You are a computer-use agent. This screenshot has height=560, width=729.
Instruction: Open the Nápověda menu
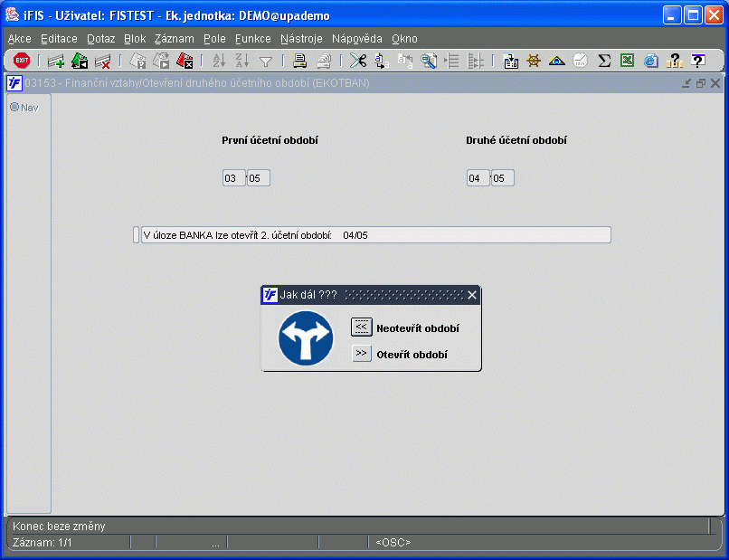pyautogui.click(x=357, y=39)
